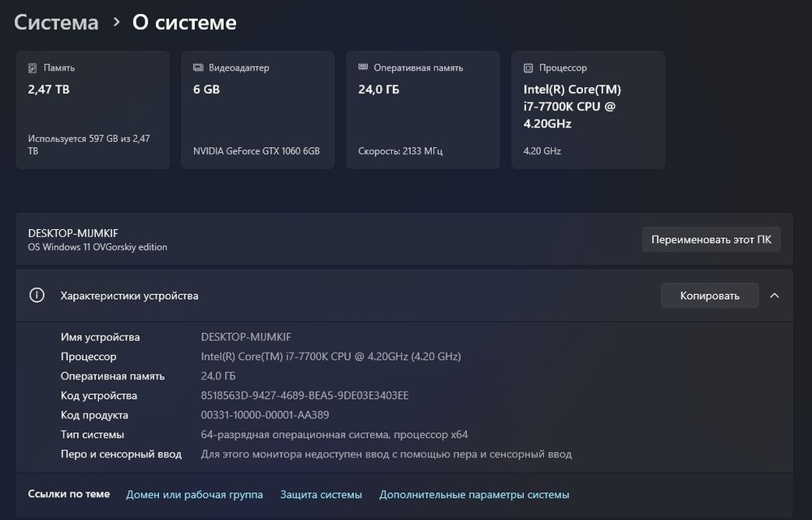
Task: Click device ID 8518563D-9427-4689-BEA5-9DE03E3403EE
Action: (x=304, y=396)
